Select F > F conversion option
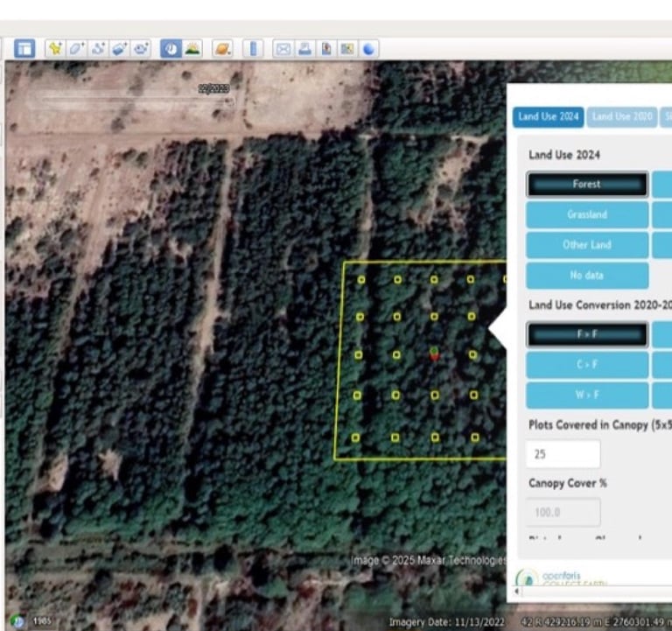 pos(587,334)
